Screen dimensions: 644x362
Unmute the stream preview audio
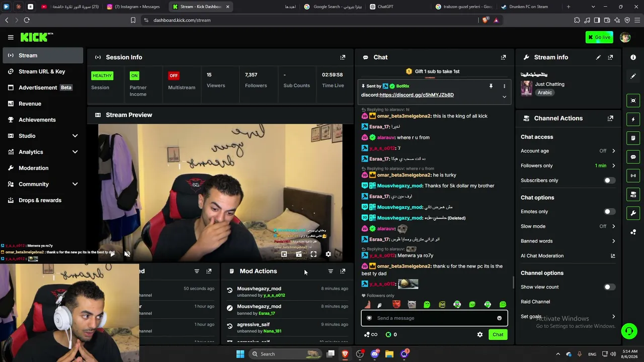[127, 254]
